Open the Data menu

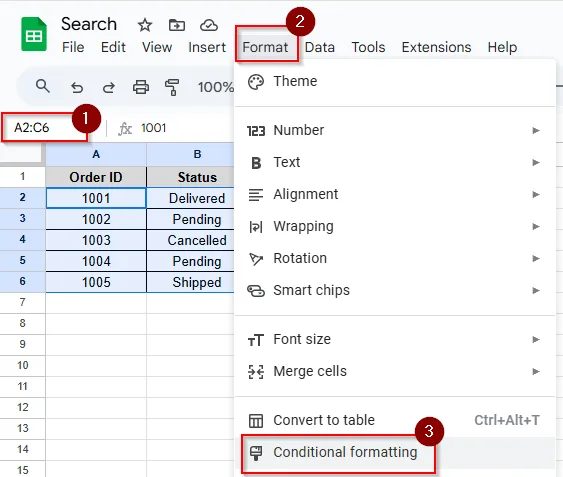320,47
